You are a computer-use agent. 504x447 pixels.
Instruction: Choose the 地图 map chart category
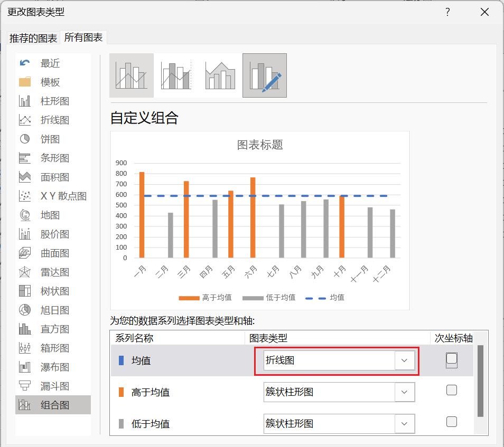(53, 215)
